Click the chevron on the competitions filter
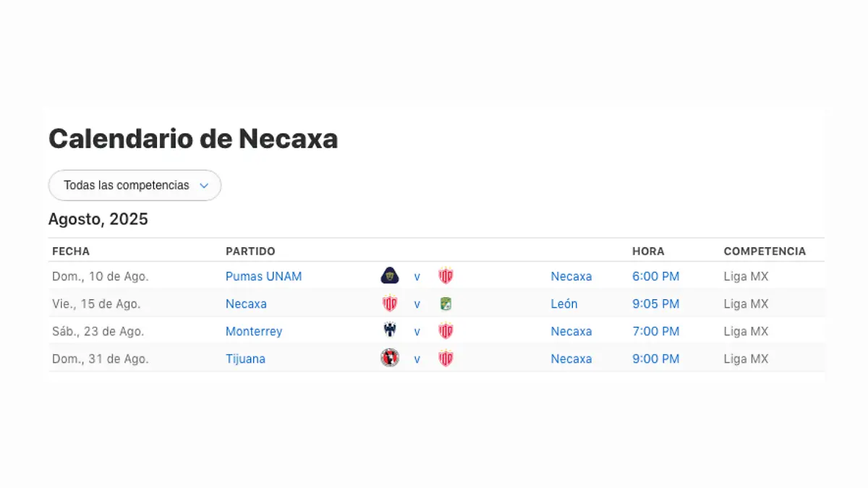 click(x=205, y=185)
